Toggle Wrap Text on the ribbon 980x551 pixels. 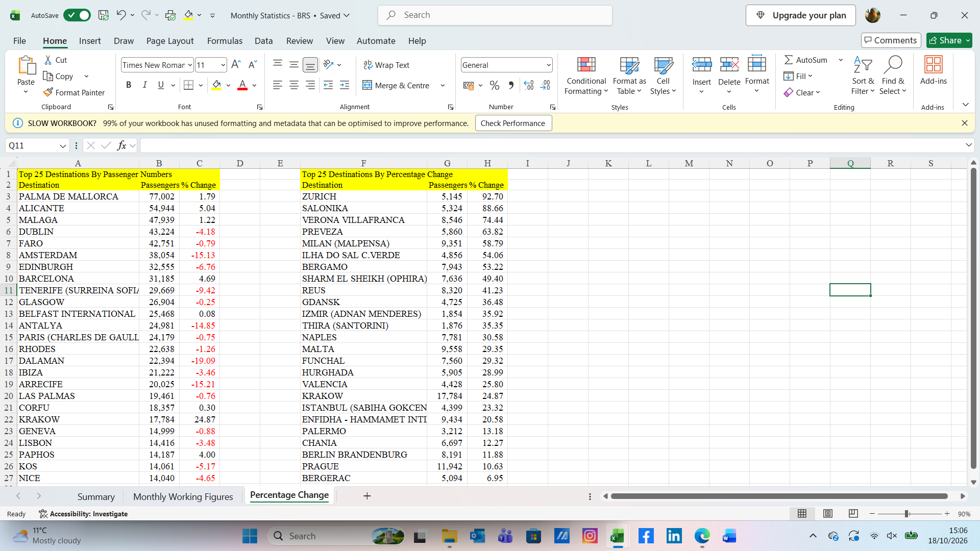click(x=386, y=65)
